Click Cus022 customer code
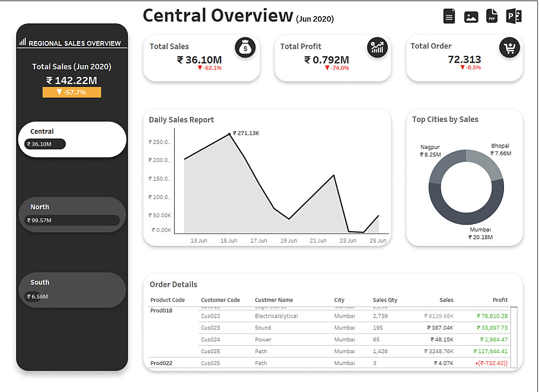The height and width of the screenshot is (392, 539). point(210,316)
